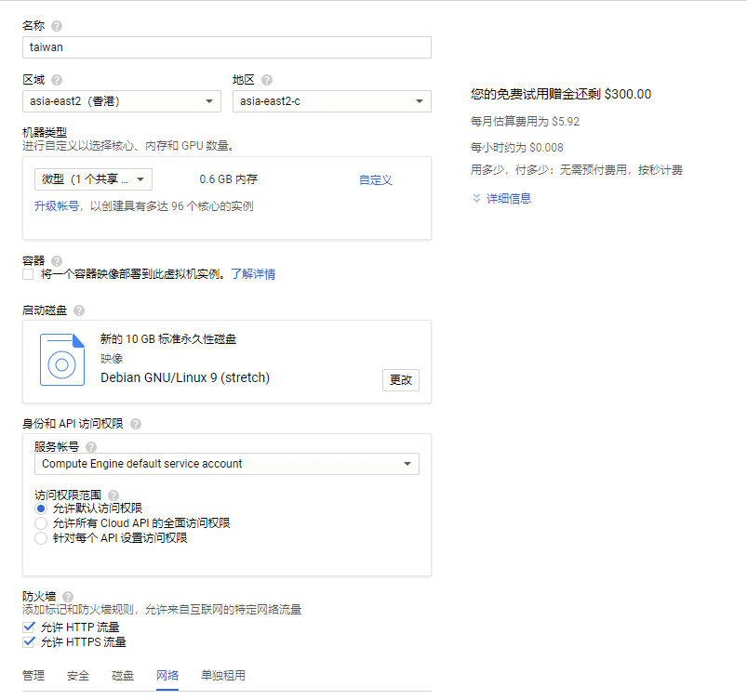747x700 pixels.
Task: Click the help icon next to 容器
Action: [57, 261]
